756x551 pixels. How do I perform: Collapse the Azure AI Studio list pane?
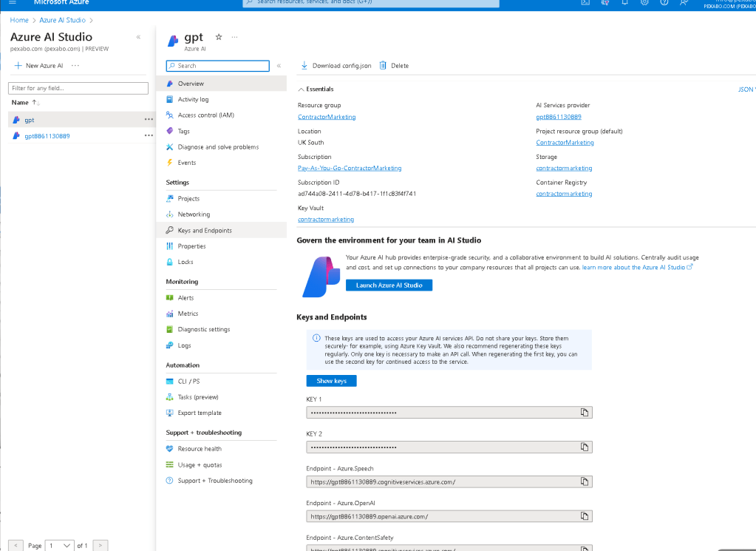(138, 37)
